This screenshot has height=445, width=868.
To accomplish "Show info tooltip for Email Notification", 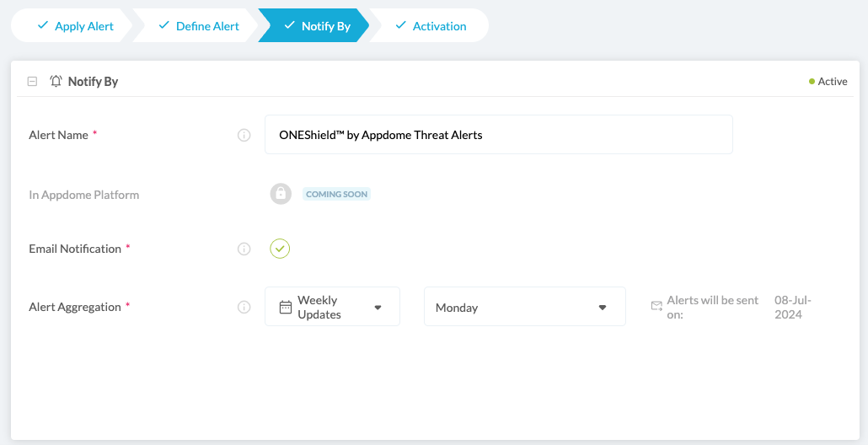I will (x=244, y=249).
